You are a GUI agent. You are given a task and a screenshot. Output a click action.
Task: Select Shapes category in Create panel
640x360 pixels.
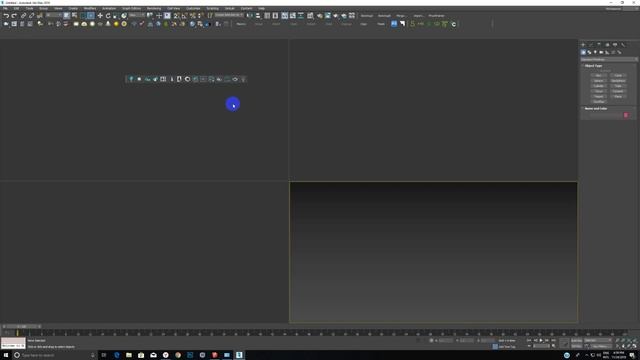click(589, 52)
